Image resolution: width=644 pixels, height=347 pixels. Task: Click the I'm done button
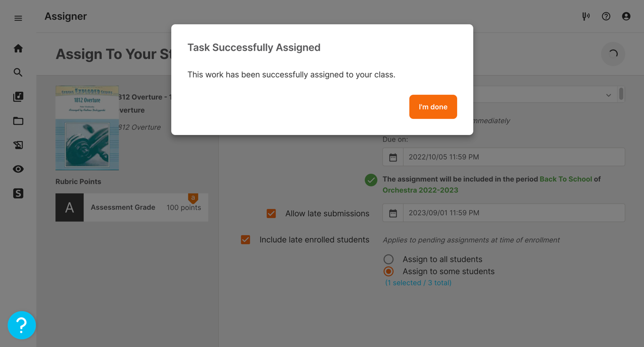coord(433,107)
